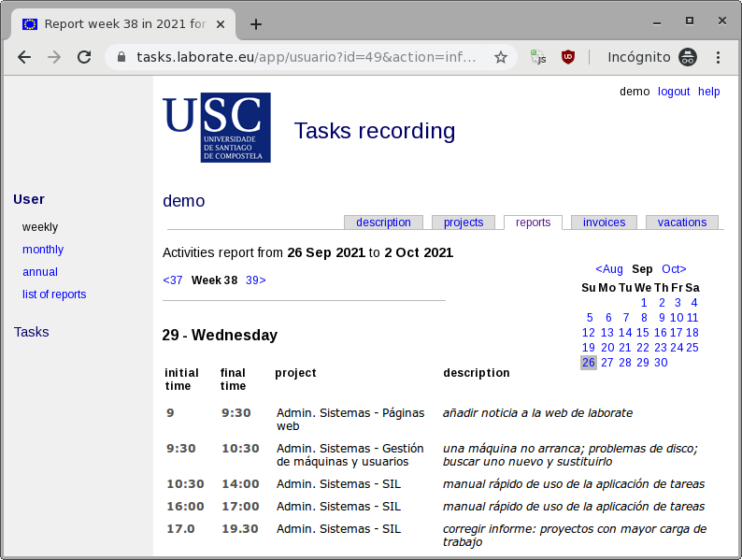The width and height of the screenshot is (742, 560).
Task: Open the JS extension icon
Action: pos(538,57)
